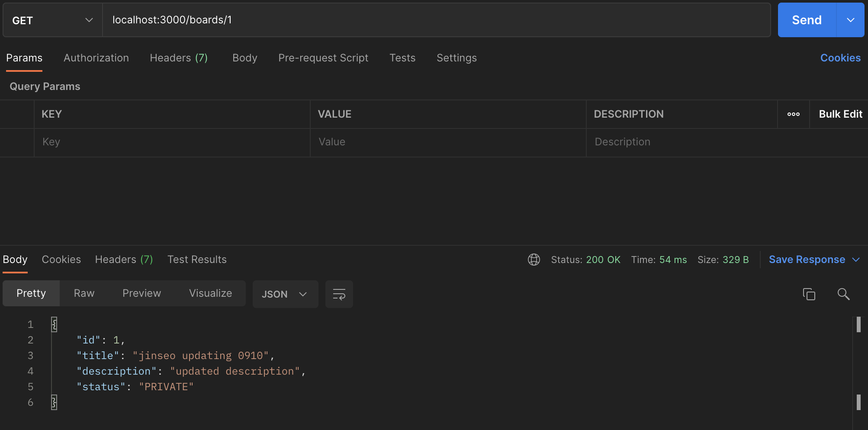Expand the Save Response chevron
Image resolution: width=868 pixels, height=430 pixels.
(x=856, y=260)
